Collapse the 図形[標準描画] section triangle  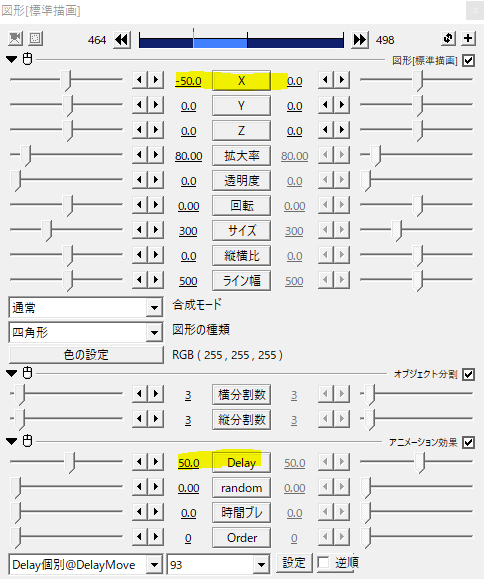[x=12, y=59]
